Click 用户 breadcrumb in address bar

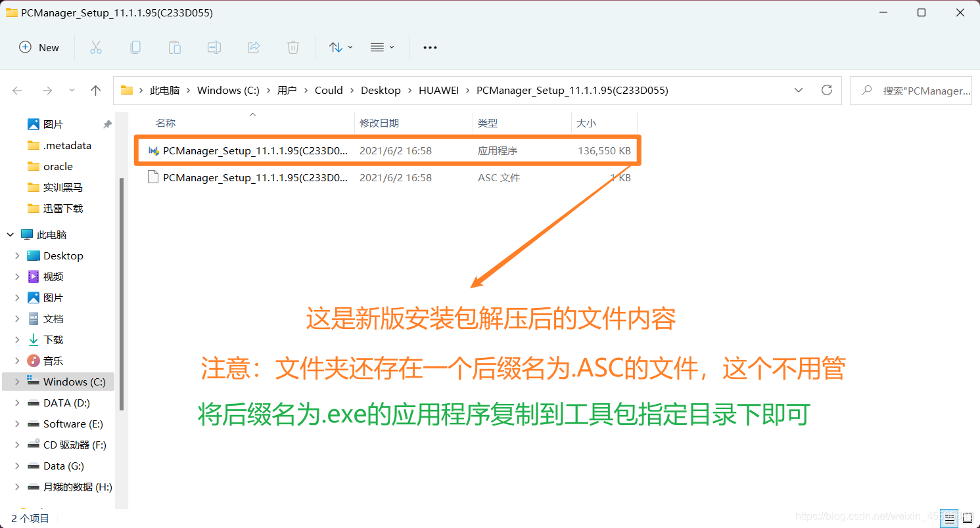click(x=287, y=91)
